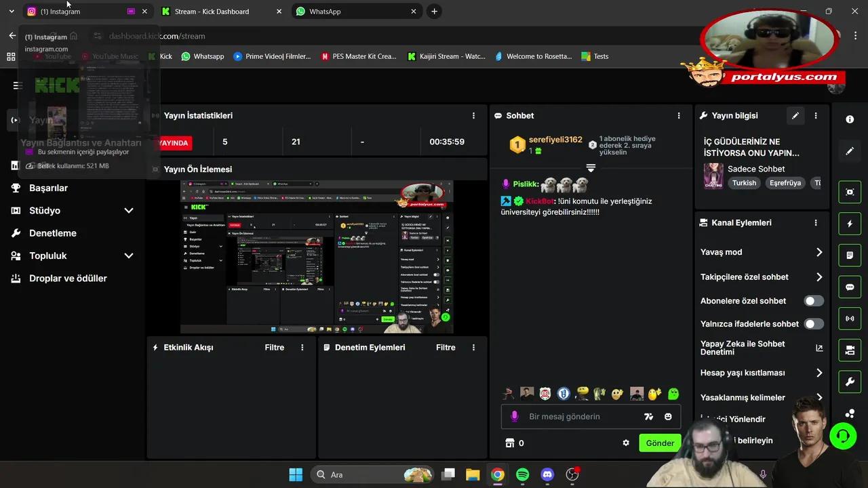The width and height of the screenshot is (868, 488).
Task: Open the browser tab search dropdown arrow
Action: coord(12,12)
